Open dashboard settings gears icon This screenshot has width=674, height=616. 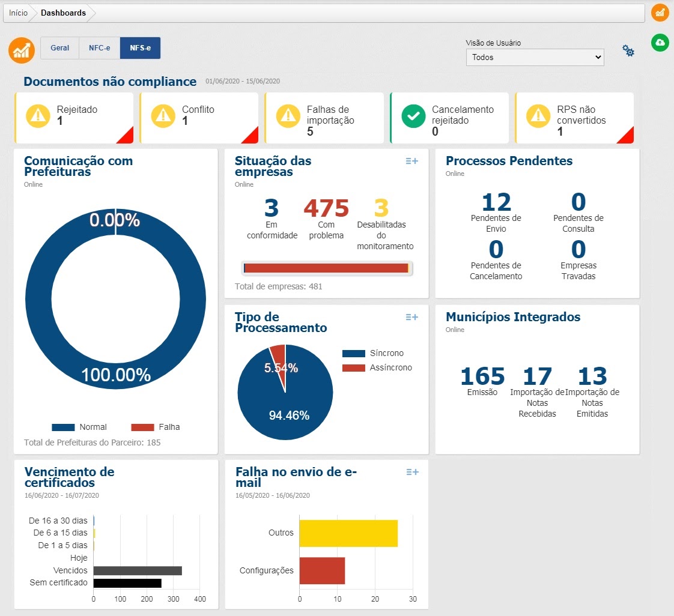[628, 51]
